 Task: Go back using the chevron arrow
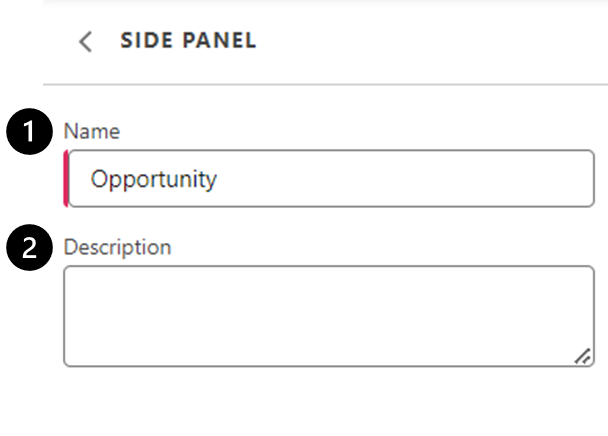(x=86, y=41)
